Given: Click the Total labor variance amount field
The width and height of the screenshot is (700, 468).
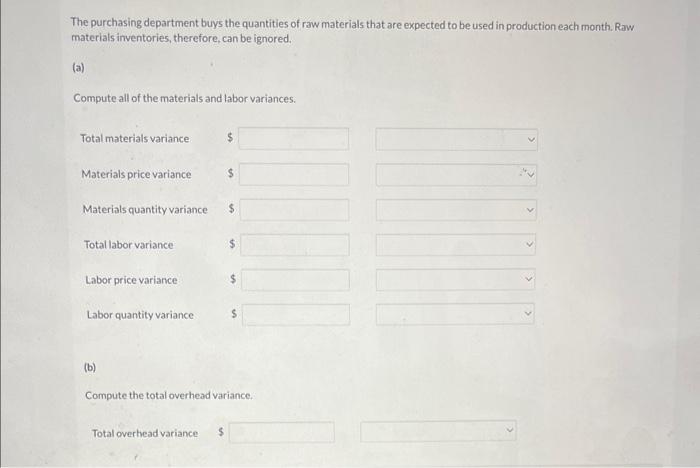Looking at the screenshot, I should [295, 245].
